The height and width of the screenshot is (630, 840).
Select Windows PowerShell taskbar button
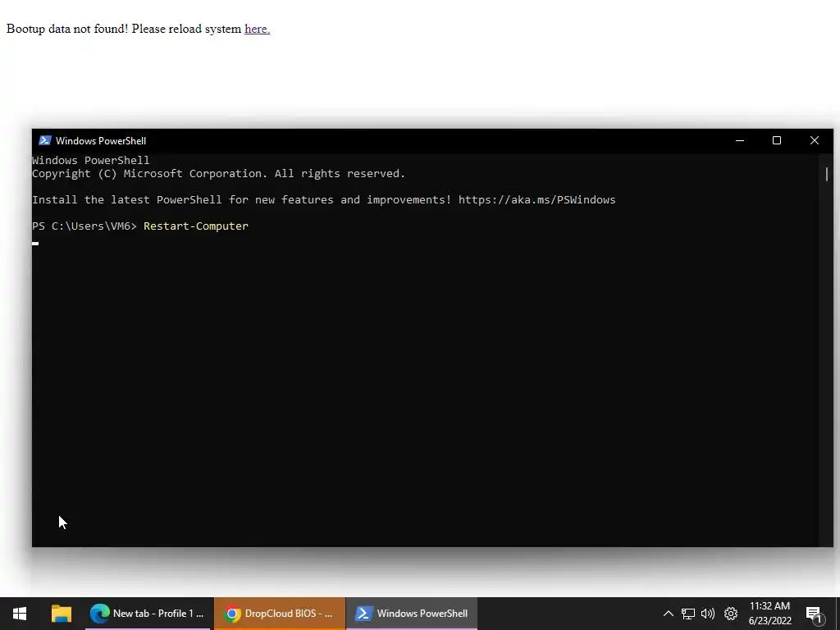coord(412,614)
